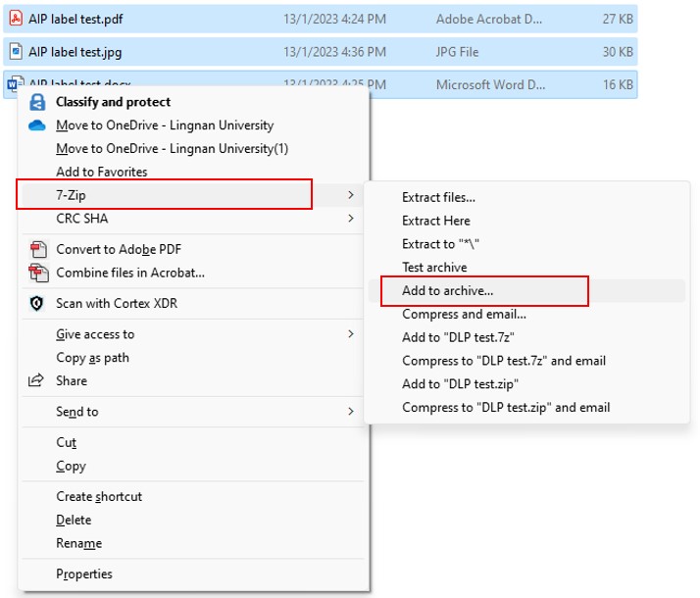This screenshot has height=598, width=700.
Task: Choose Test archive
Action: pos(434,268)
